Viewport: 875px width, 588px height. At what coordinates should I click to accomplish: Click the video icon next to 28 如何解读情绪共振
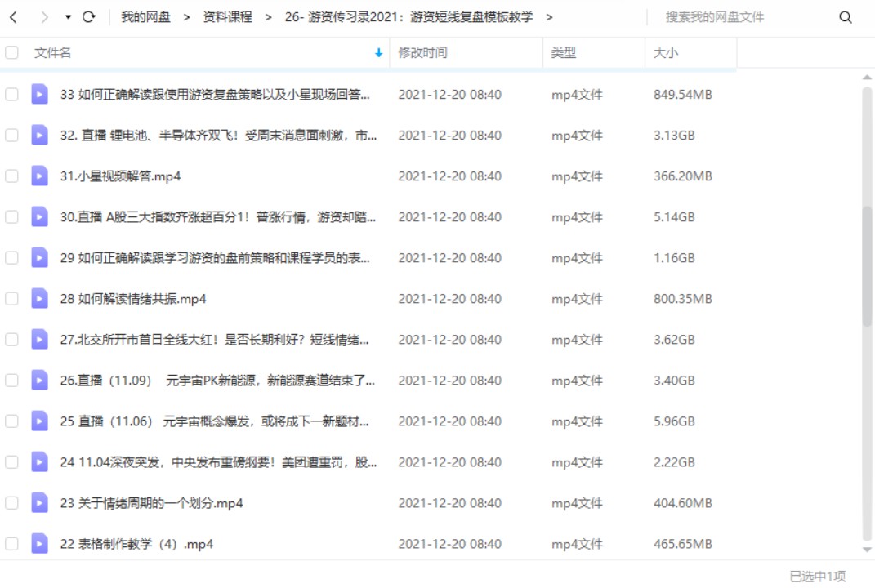click(x=38, y=298)
